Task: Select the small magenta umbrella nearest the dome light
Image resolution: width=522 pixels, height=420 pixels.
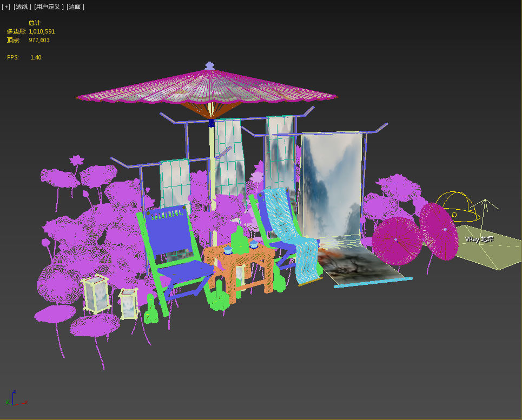Action: [x=439, y=232]
